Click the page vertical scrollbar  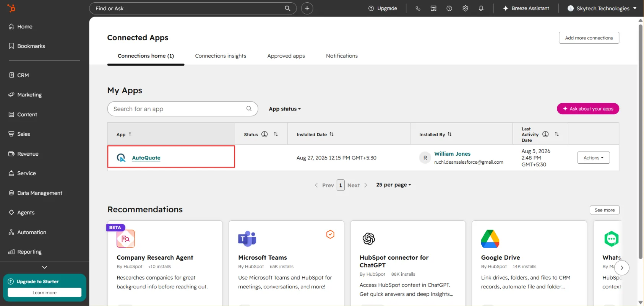[x=641, y=142]
